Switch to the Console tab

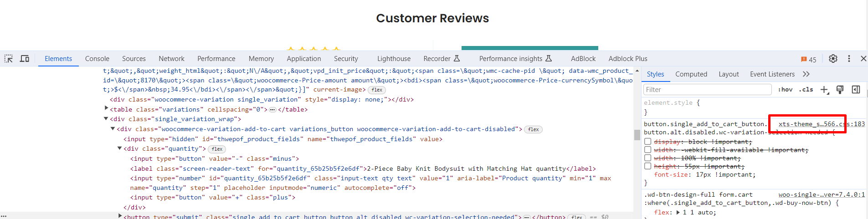97,59
